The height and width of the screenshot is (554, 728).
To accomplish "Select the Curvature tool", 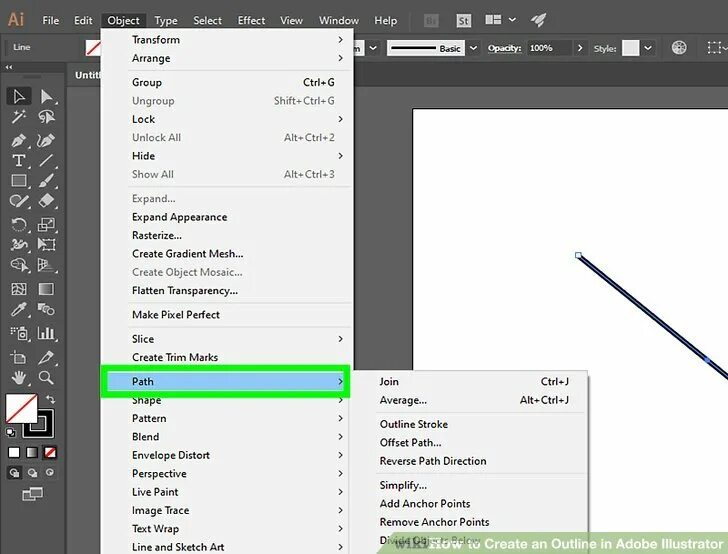I will click(x=46, y=140).
